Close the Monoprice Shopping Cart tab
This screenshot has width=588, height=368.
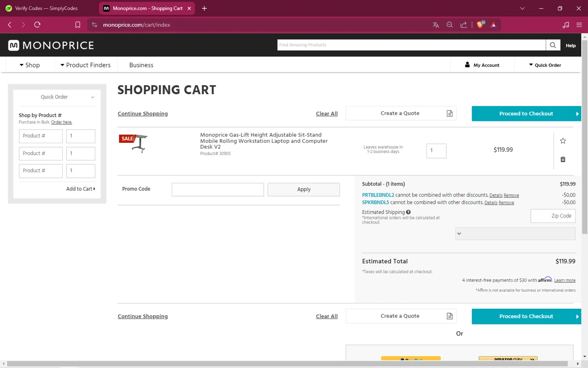tap(189, 8)
